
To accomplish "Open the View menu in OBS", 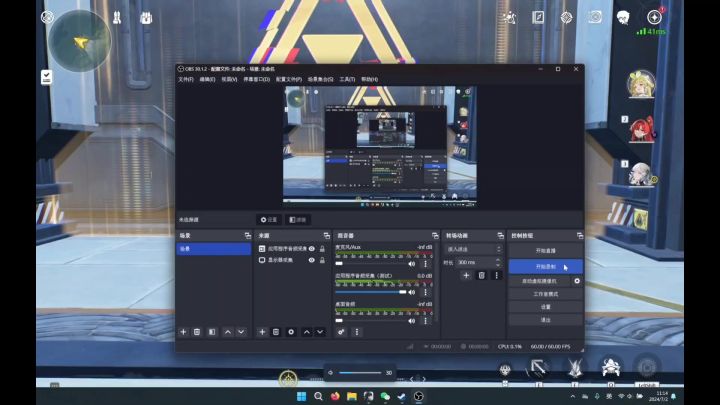I will click(229, 79).
